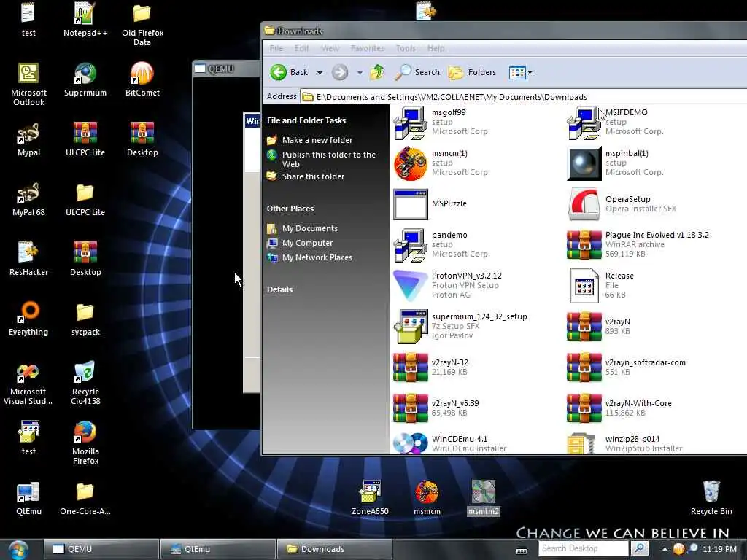The image size is (747, 560).
Task: Launch Mozilla Firefox from desktop
Action: pos(85,443)
